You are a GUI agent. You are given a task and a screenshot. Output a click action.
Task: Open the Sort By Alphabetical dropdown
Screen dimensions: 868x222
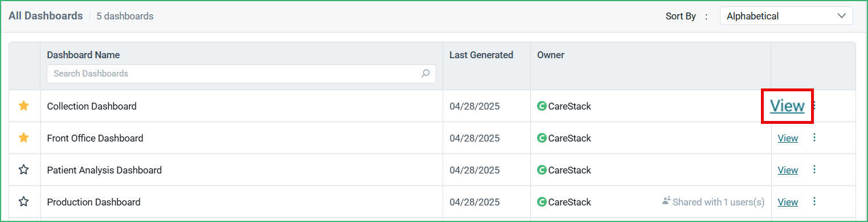786,16
